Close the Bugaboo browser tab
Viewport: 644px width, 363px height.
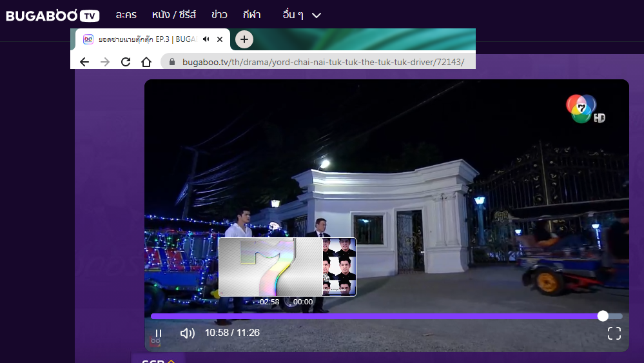(x=220, y=39)
